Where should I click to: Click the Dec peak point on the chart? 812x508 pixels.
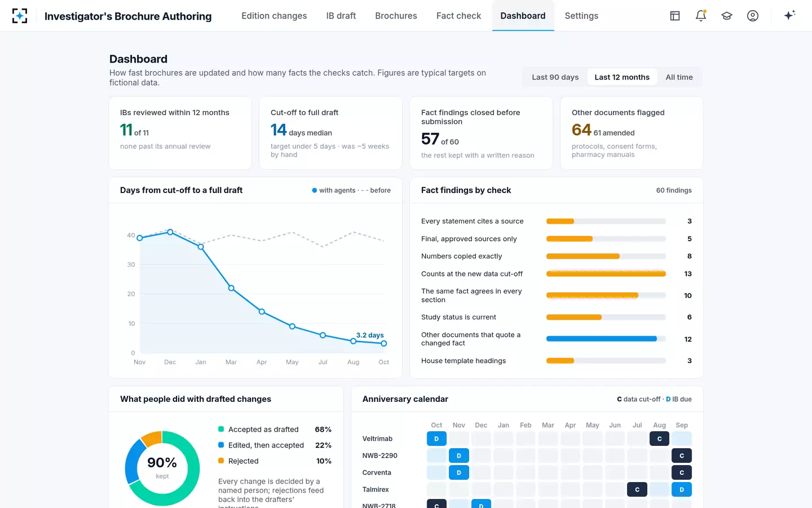[170, 232]
